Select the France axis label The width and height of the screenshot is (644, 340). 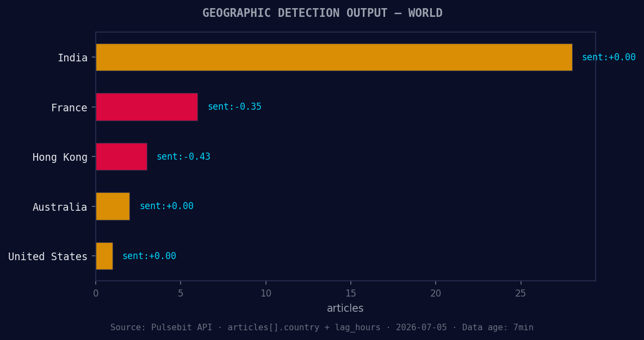(69, 108)
